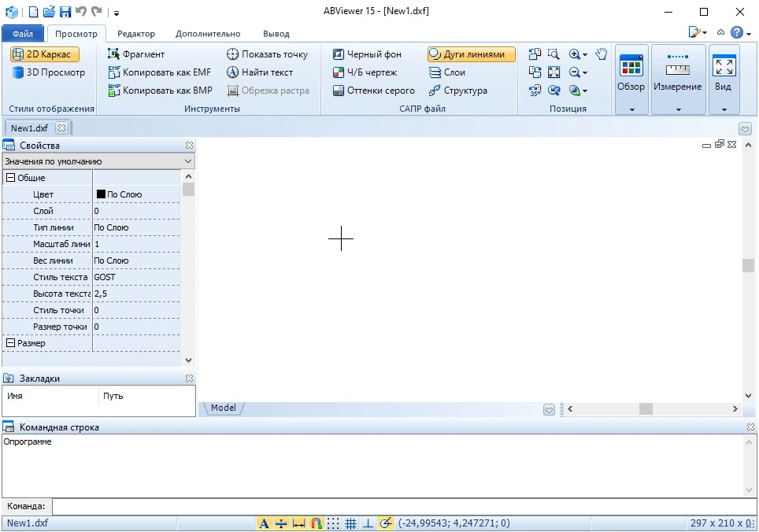Viewport: 759px width, 532px height.
Task: Click the Обзор large button
Action: [631, 73]
